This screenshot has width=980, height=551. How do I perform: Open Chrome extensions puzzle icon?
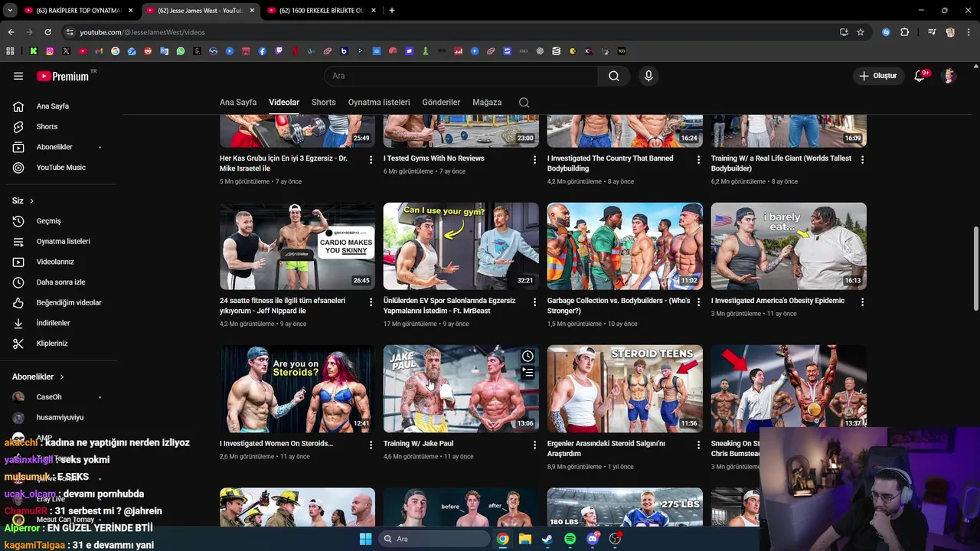pos(904,32)
